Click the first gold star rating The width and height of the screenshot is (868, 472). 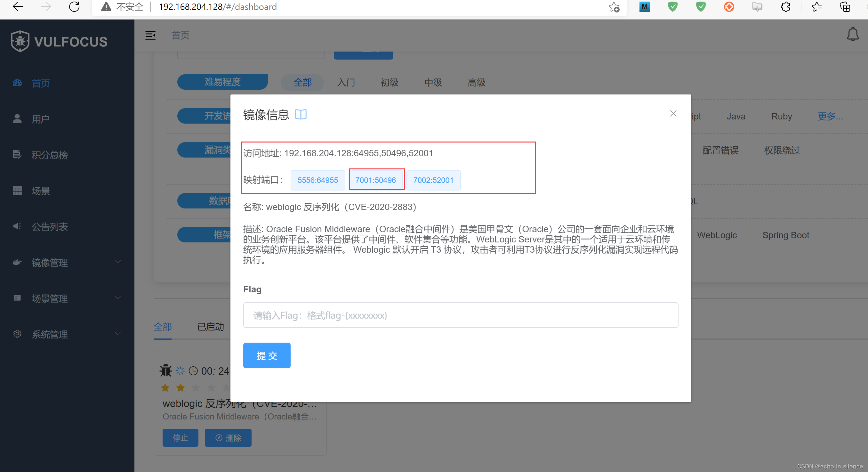[x=165, y=388]
